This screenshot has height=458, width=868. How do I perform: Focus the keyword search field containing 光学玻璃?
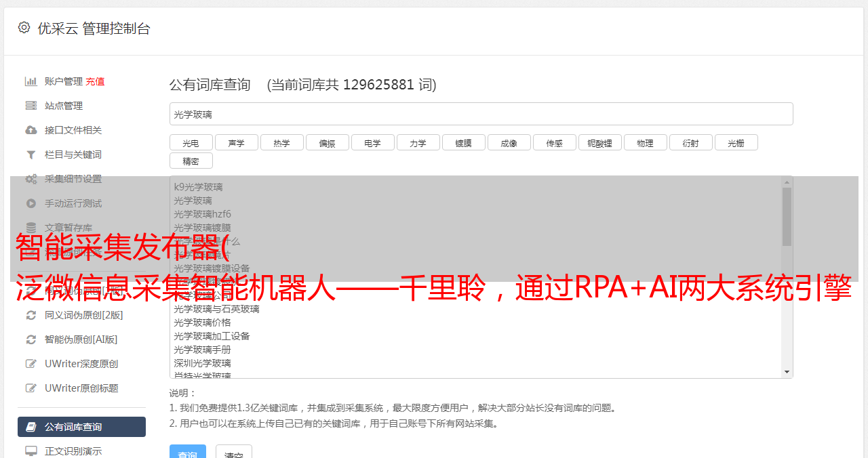(x=481, y=114)
